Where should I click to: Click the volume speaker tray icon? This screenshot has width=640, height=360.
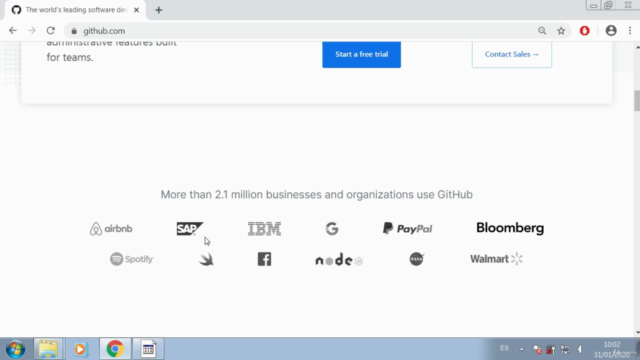pos(580,349)
